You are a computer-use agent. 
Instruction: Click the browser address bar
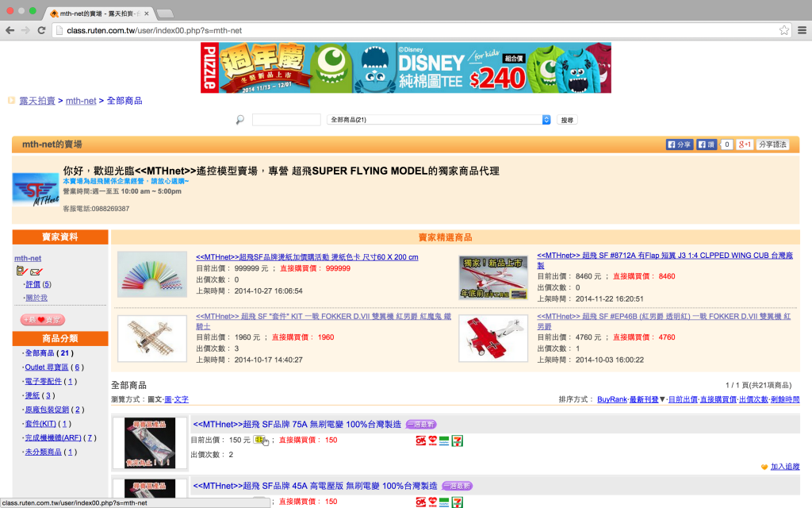[414, 31]
